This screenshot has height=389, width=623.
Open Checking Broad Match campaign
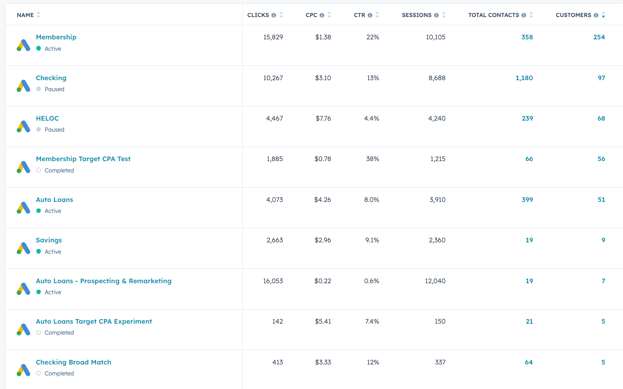point(74,362)
